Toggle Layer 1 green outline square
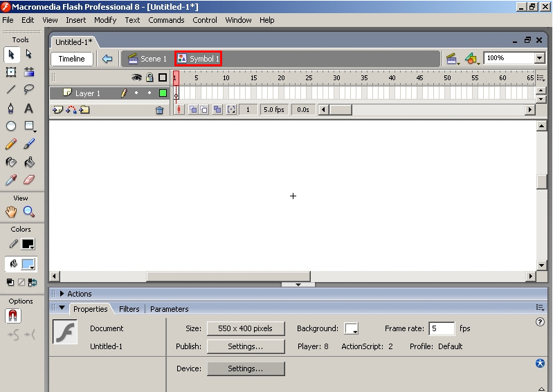 163,93
